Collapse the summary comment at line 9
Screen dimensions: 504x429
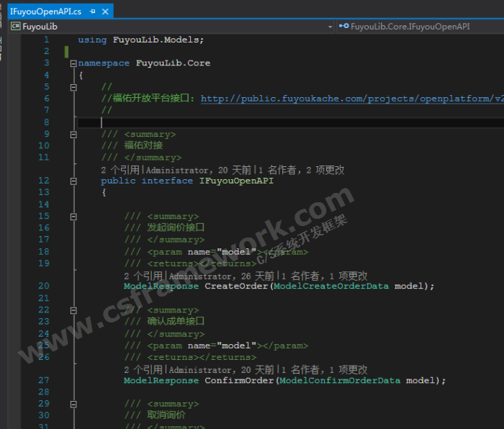(73, 134)
